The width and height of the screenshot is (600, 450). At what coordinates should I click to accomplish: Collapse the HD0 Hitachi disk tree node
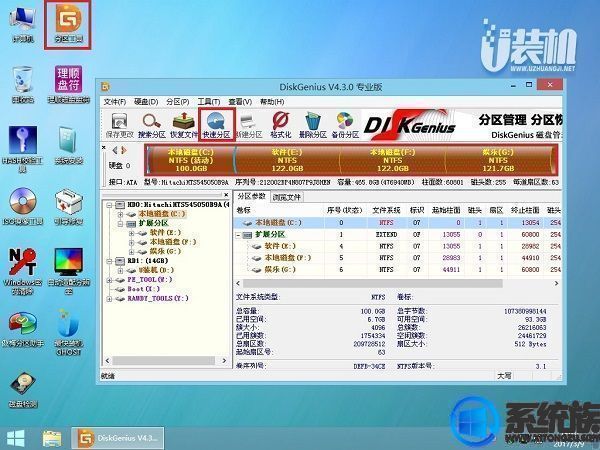(x=109, y=205)
